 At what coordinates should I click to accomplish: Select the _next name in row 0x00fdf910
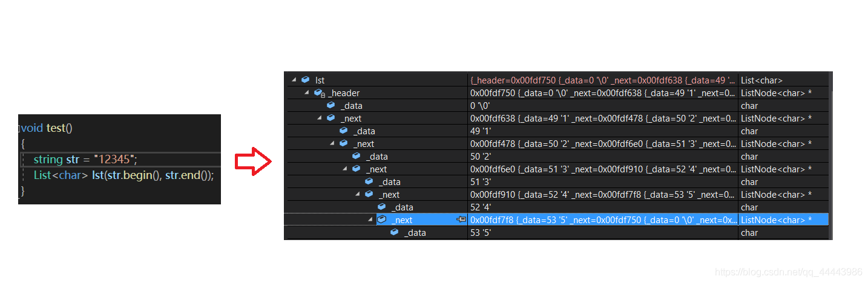tap(389, 195)
